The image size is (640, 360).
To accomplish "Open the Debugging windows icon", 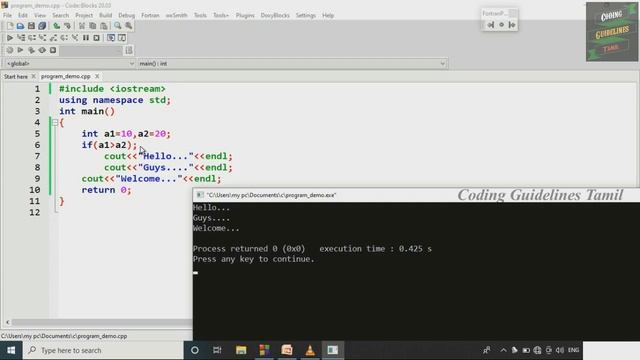I will pyautogui.click(x=111, y=38).
